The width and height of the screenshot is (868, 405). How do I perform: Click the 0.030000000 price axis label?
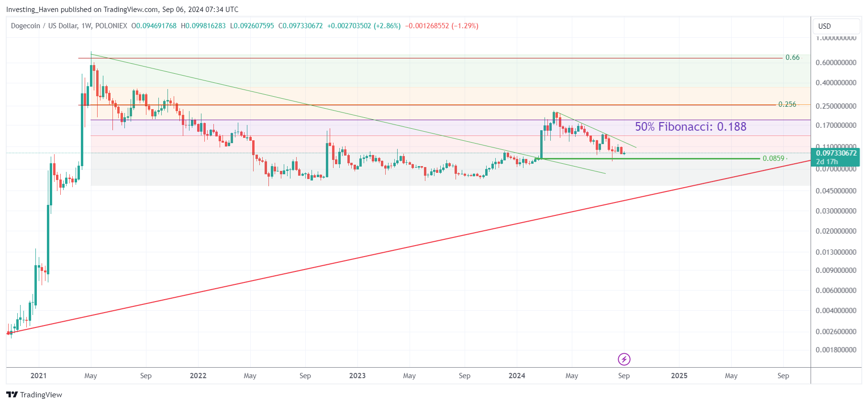[x=836, y=211]
